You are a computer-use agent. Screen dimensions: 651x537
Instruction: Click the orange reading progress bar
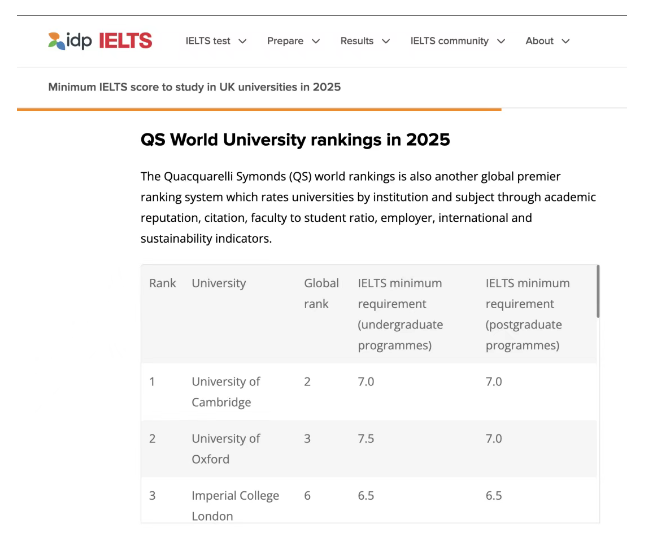point(259,109)
